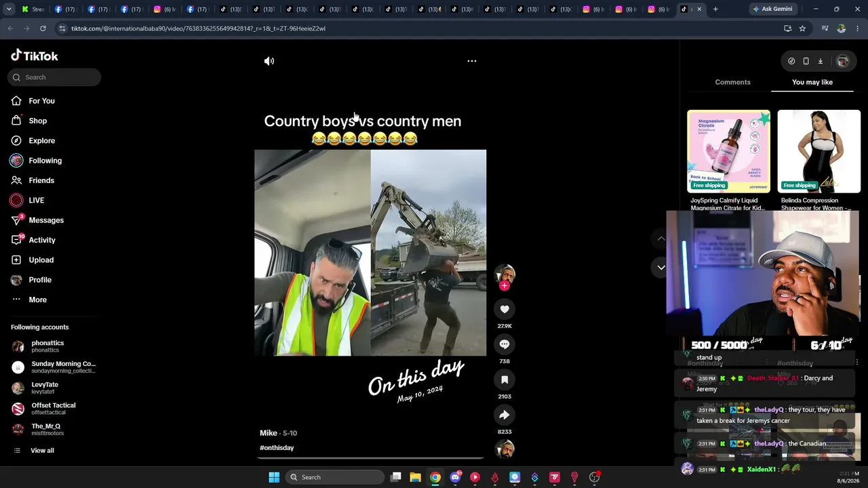Go to the previous video with up chevron

pos(661,239)
